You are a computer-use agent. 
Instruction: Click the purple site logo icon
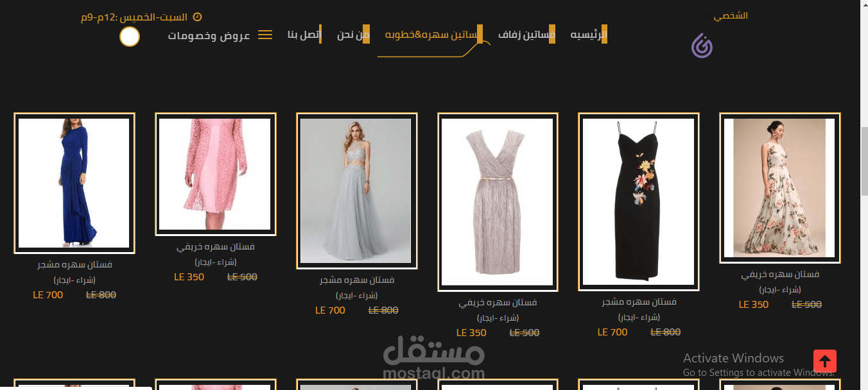[x=702, y=46]
